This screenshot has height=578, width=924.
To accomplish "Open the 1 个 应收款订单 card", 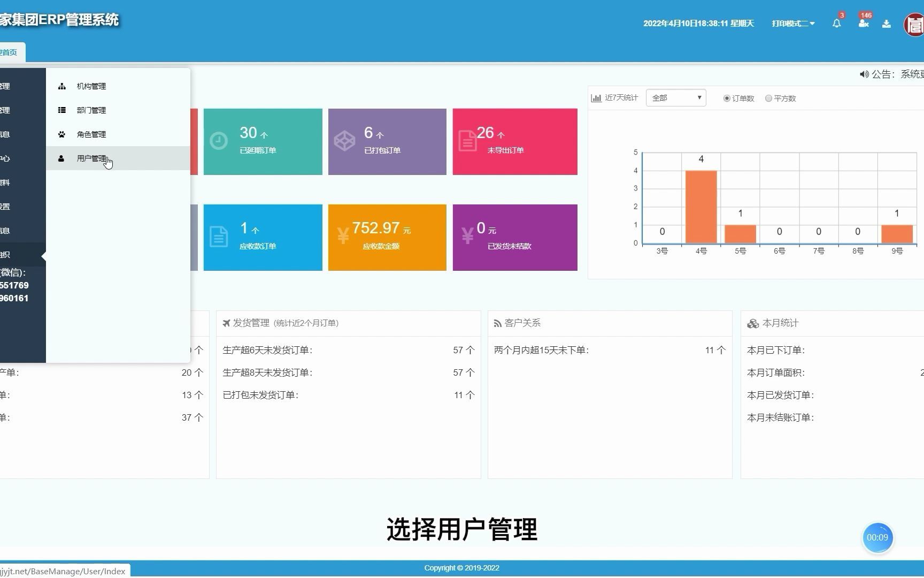I will (263, 238).
